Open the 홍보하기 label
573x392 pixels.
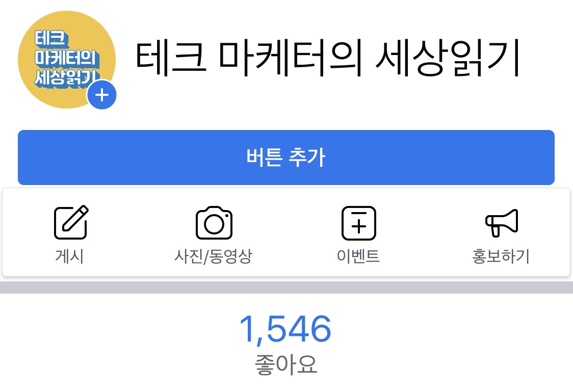coord(501,256)
